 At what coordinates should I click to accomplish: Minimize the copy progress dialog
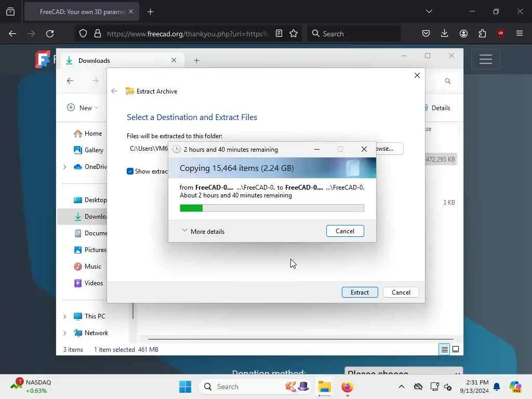pos(316,149)
